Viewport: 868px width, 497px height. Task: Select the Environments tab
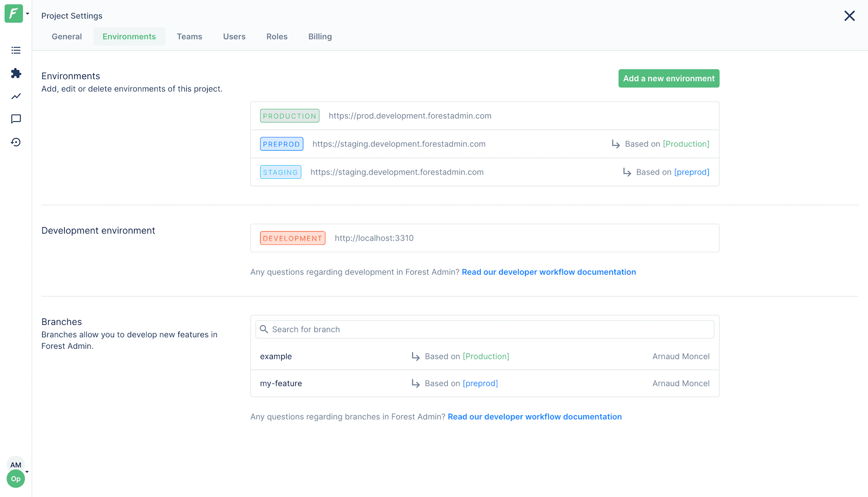129,36
